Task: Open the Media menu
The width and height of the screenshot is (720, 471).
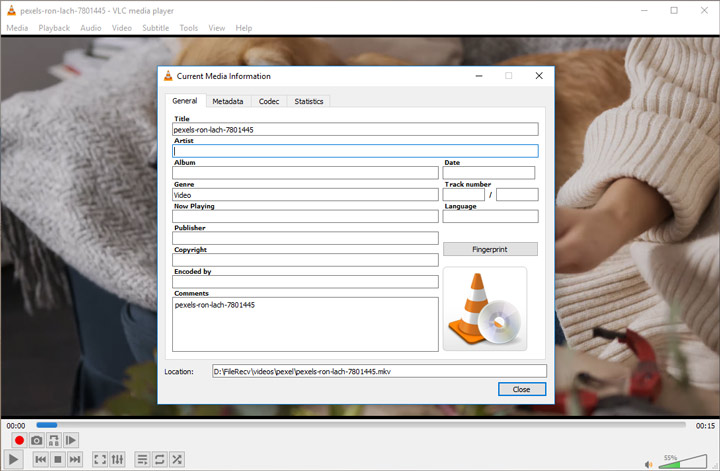Action: (17, 28)
